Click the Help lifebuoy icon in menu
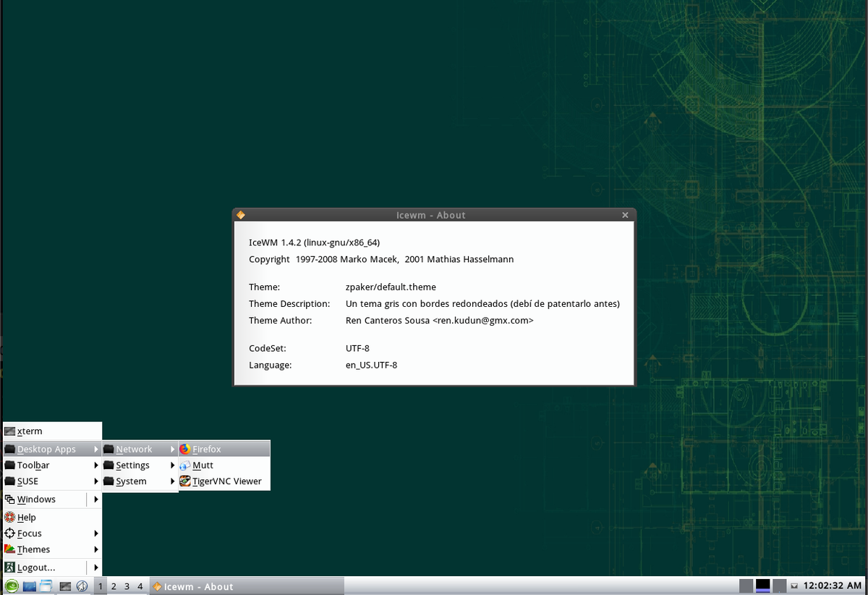The height and width of the screenshot is (595, 868). pos(10,517)
